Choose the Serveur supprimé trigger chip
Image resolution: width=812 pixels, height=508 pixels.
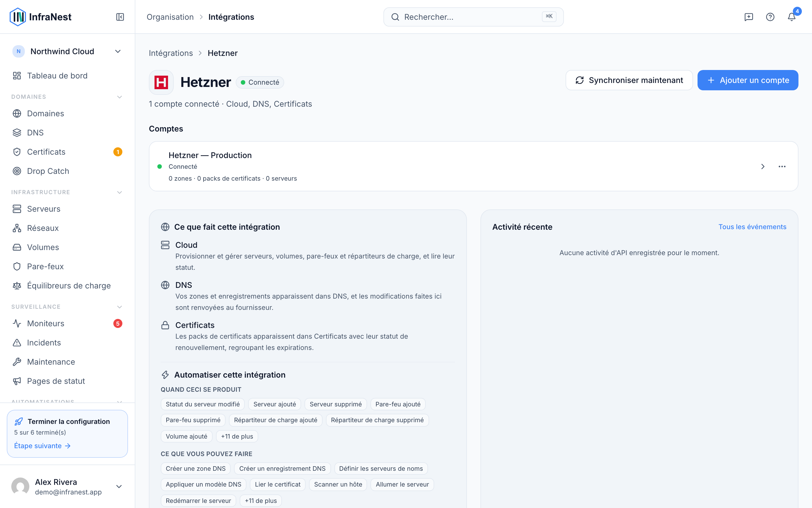pyautogui.click(x=336, y=404)
